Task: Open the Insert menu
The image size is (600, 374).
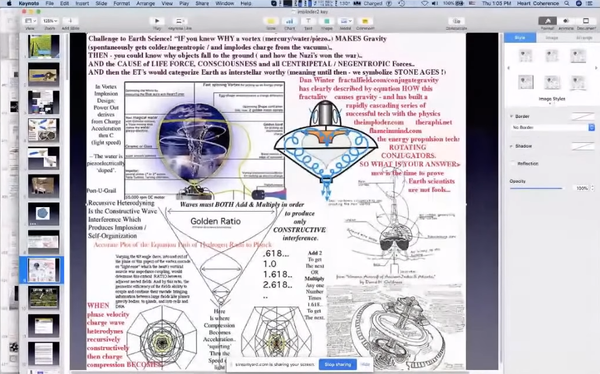Action: (x=82, y=3)
